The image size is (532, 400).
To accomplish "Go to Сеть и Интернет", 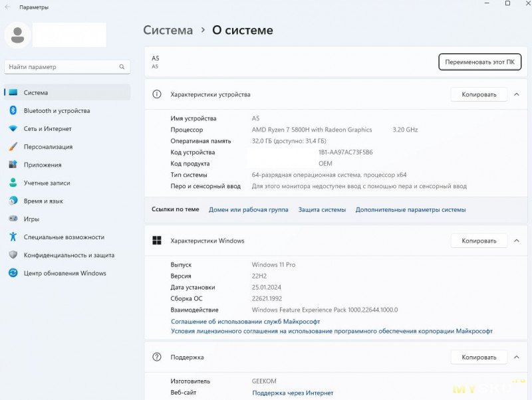I will pos(67,129).
